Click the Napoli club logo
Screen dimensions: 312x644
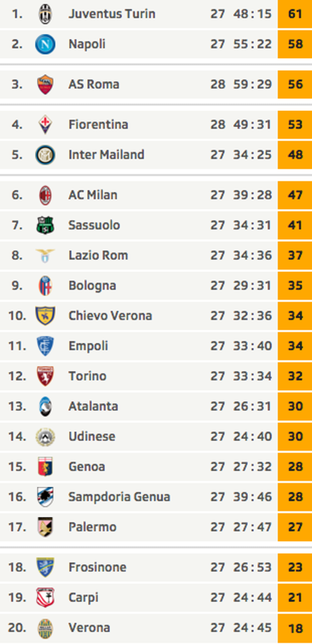coord(45,44)
